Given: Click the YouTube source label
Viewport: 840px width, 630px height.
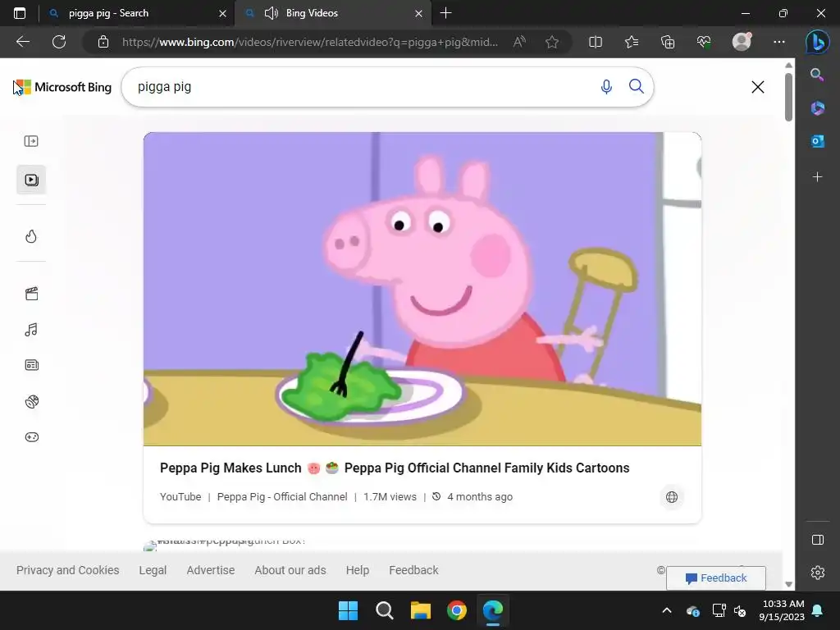Looking at the screenshot, I should tap(180, 496).
